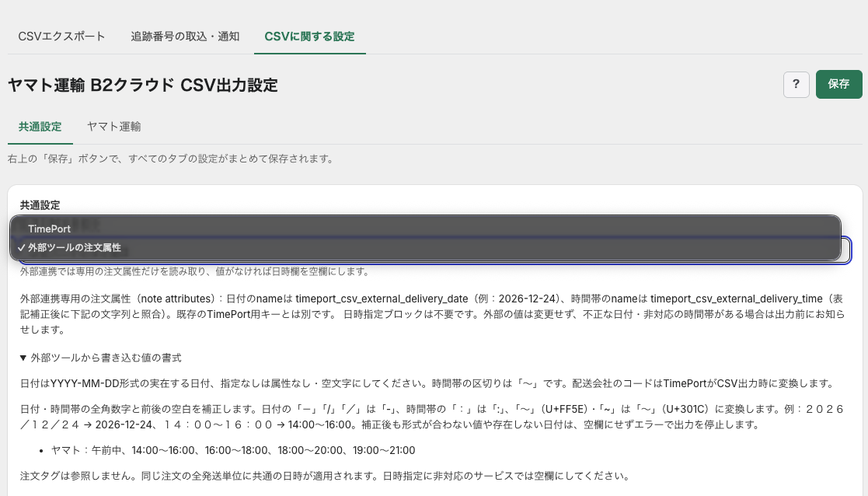Switch to the ヤマト運輸 sub-tab
The image size is (868, 496).
(x=113, y=127)
